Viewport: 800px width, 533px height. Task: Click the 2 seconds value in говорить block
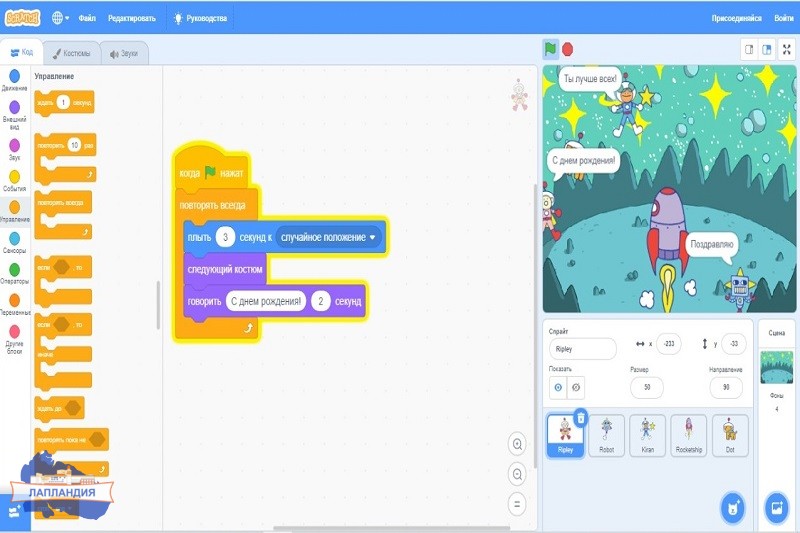click(320, 301)
